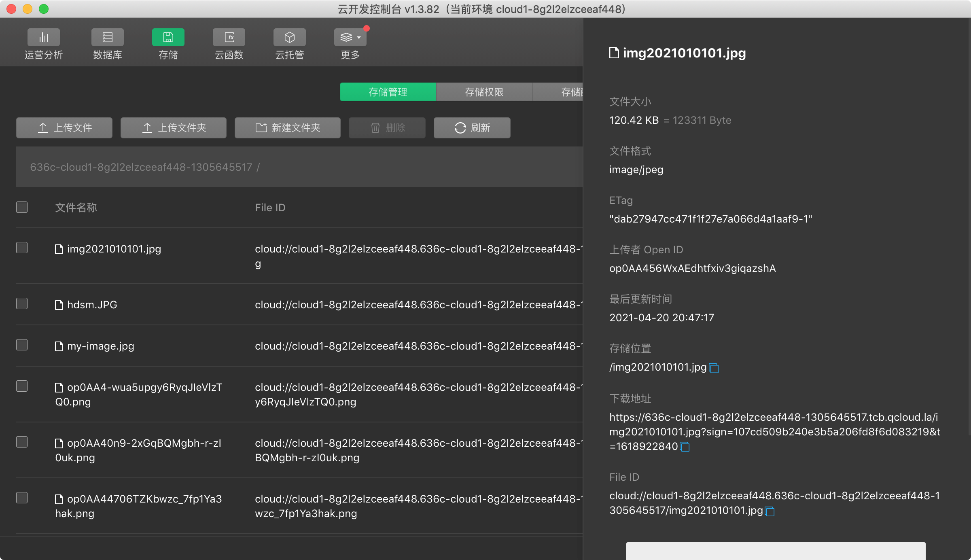Check the box for my-image.jpg
Image resolution: width=971 pixels, height=560 pixels.
click(22, 345)
